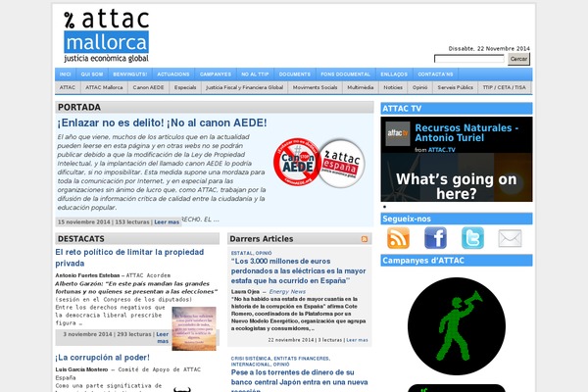Click the date text Dissabte, 22 Novembre 2014
Image resolution: width=588 pixels, height=392 pixels.
click(489, 48)
